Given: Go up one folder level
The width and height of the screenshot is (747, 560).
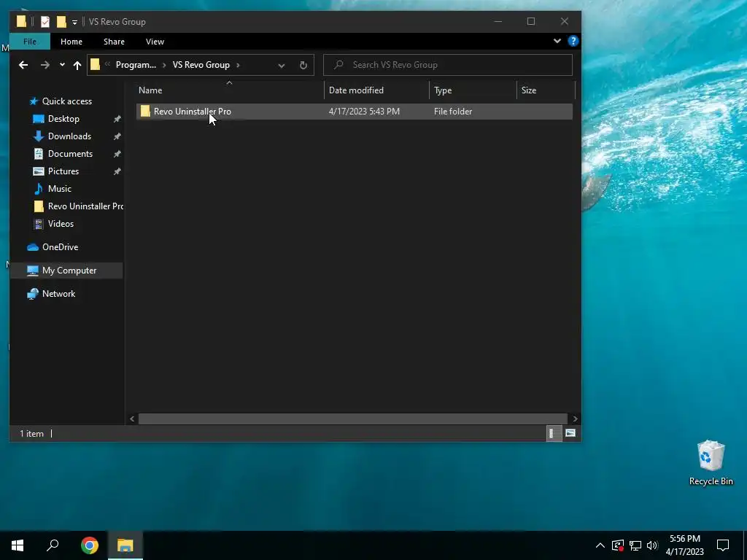Looking at the screenshot, I should (77, 65).
